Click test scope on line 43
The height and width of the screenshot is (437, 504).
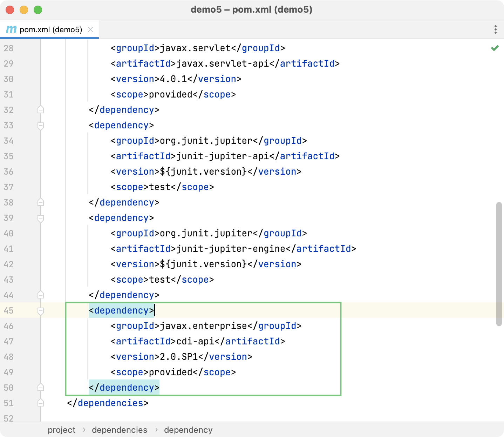coord(160,280)
